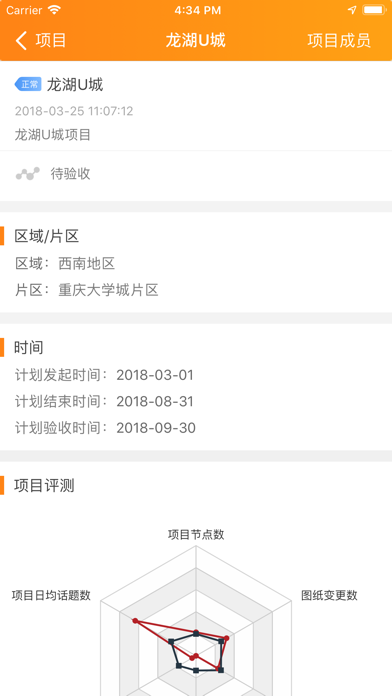The image size is (392, 696).
Task: Go back to 项目 list
Action: tap(40, 40)
